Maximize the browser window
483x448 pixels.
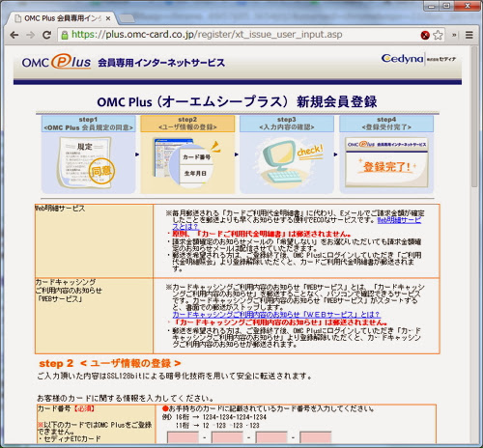coord(446,6)
